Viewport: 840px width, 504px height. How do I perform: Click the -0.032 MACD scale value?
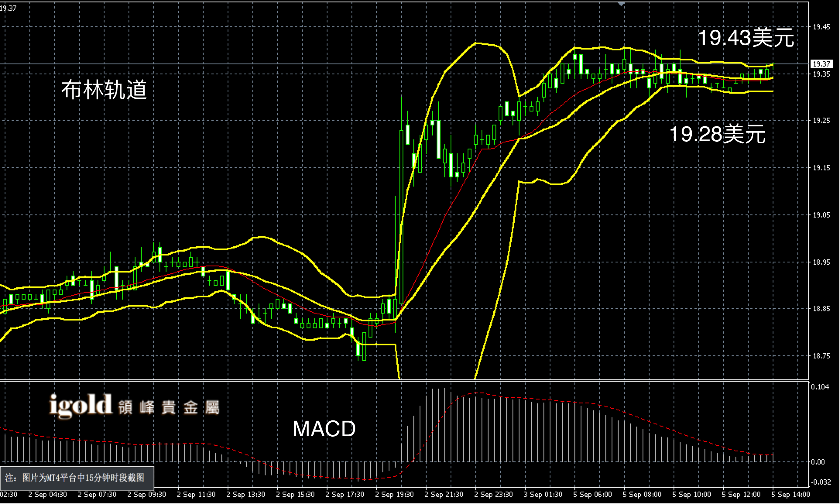point(821,482)
